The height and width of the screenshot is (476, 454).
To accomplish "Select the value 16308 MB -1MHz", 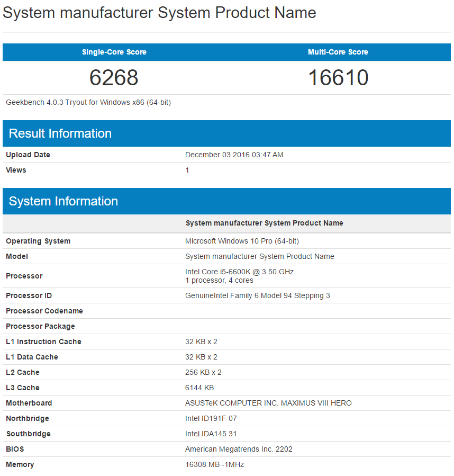I will click(x=214, y=465).
